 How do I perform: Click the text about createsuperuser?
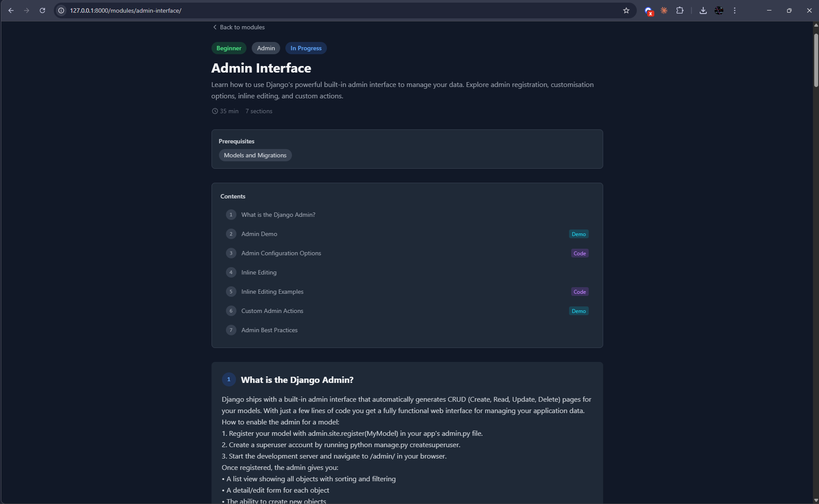pyautogui.click(x=341, y=445)
